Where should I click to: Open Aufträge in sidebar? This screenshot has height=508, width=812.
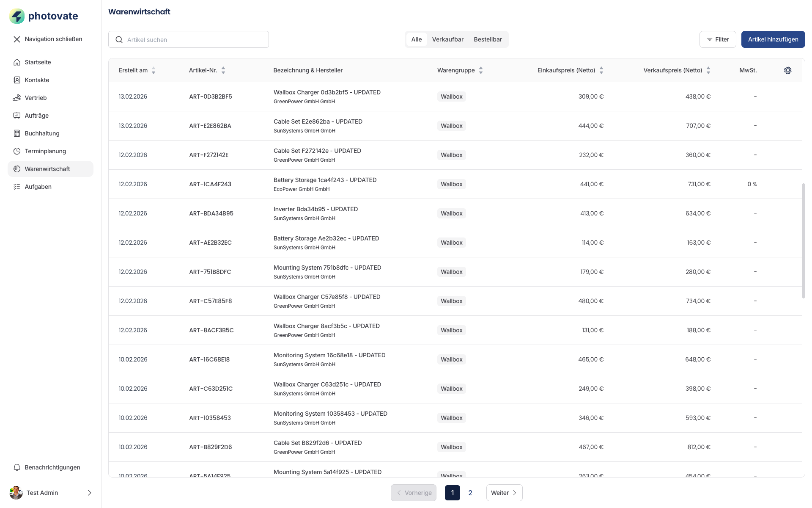(x=36, y=116)
